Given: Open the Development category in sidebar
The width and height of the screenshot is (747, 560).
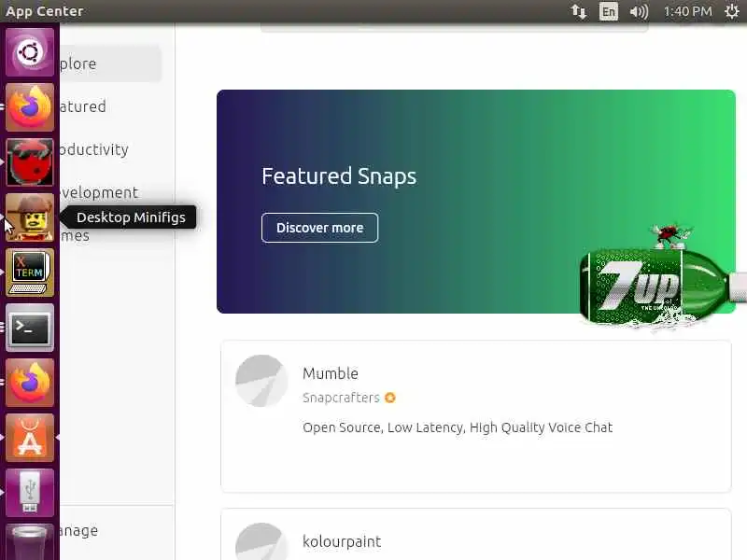Looking at the screenshot, I should pyautogui.click(x=110, y=192).
